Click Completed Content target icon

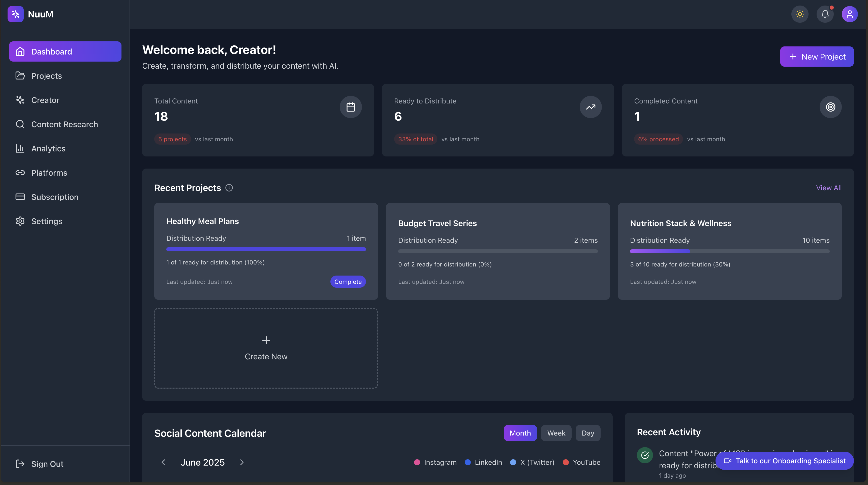point(830,107)
